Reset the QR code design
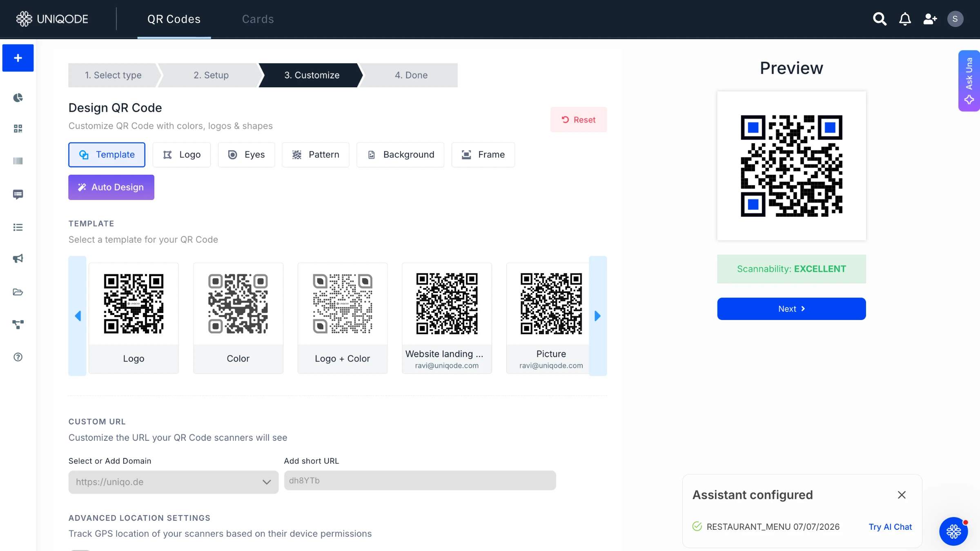Viewport: 980px width, 551px height. click(x=579, y=120)
